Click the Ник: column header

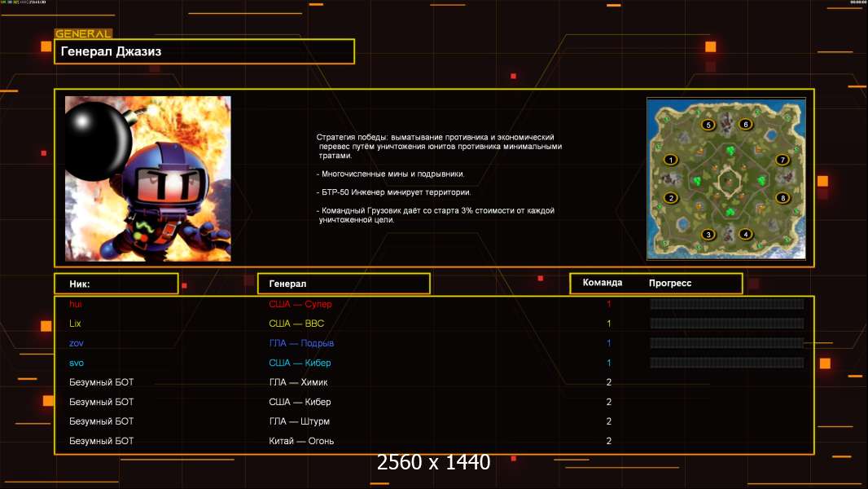coord(116,284)
